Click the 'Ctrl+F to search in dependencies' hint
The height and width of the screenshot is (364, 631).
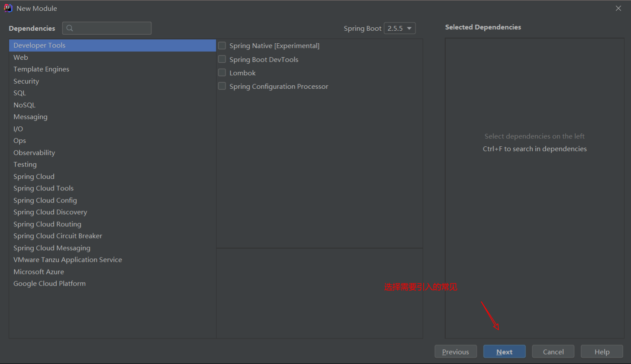(x=535, y=148)
